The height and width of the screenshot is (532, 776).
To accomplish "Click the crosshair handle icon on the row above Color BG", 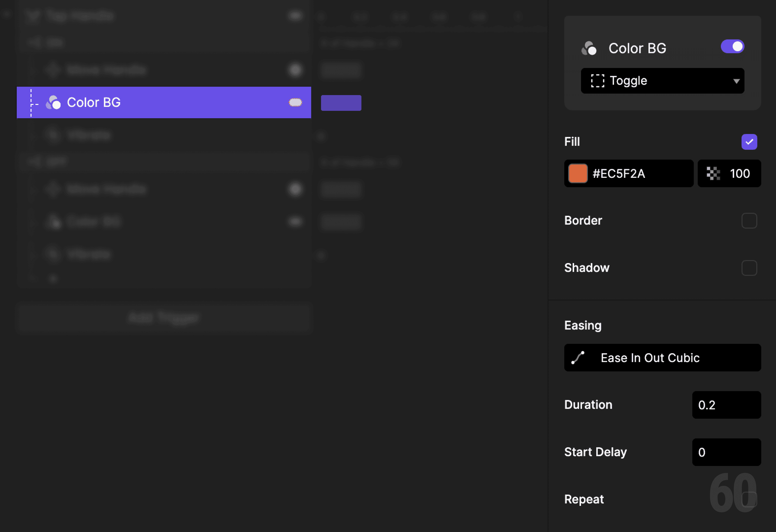I will [53, 69].
